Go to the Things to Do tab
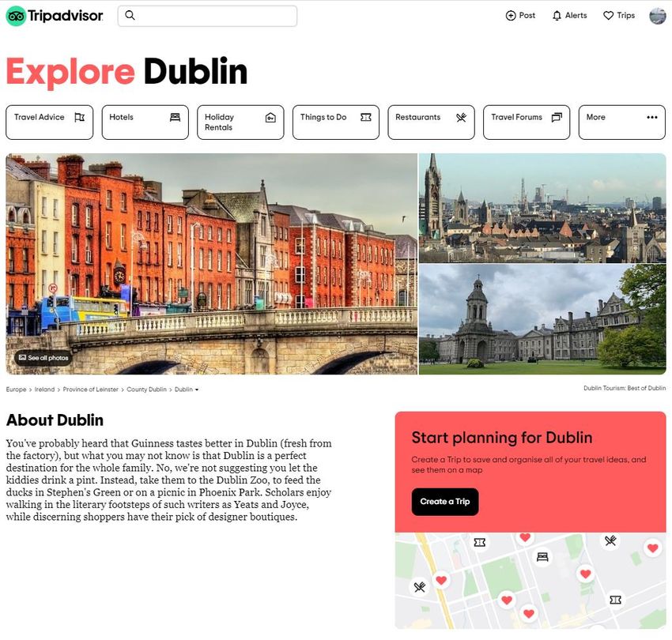The height and width of the screenshot is (640, 672). coord(335,122)
